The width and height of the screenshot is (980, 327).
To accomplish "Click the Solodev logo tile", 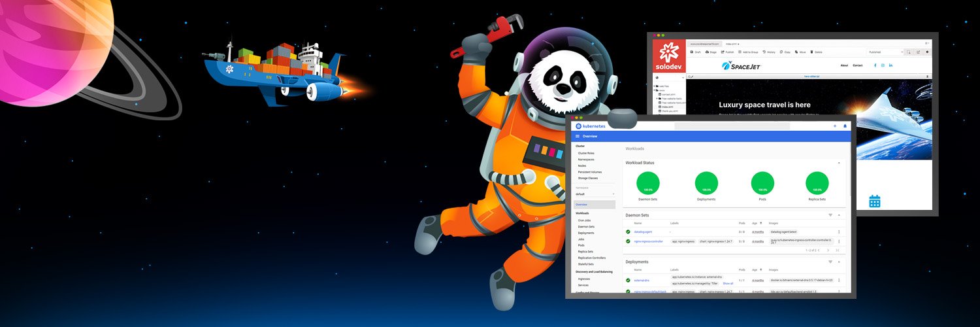I will click(x=669, y=56).
